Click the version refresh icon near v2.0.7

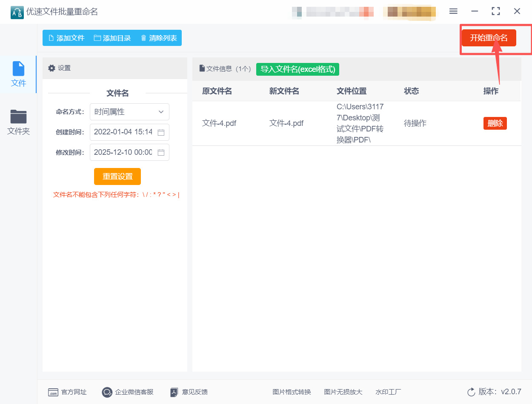[470, 392]
